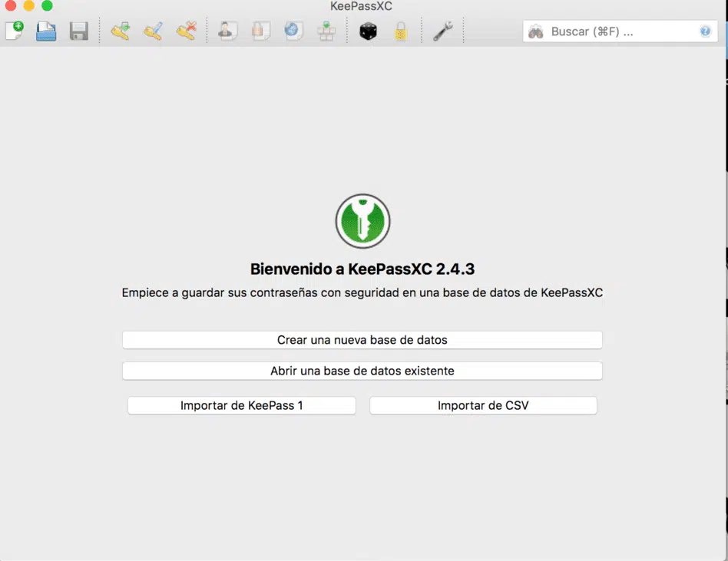Click Add new entry key icon
Image resolution: width=728 pixels, height=561 pixels.
[121, 31]
